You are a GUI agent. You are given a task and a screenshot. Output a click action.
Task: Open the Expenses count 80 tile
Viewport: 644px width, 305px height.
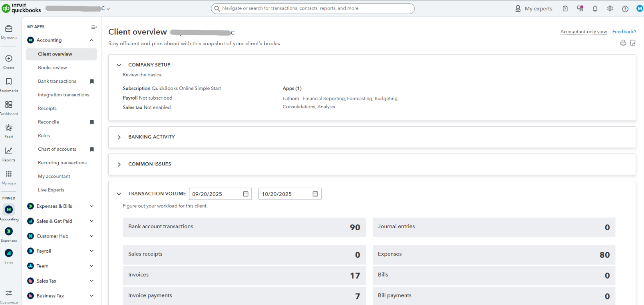[494, 255]
